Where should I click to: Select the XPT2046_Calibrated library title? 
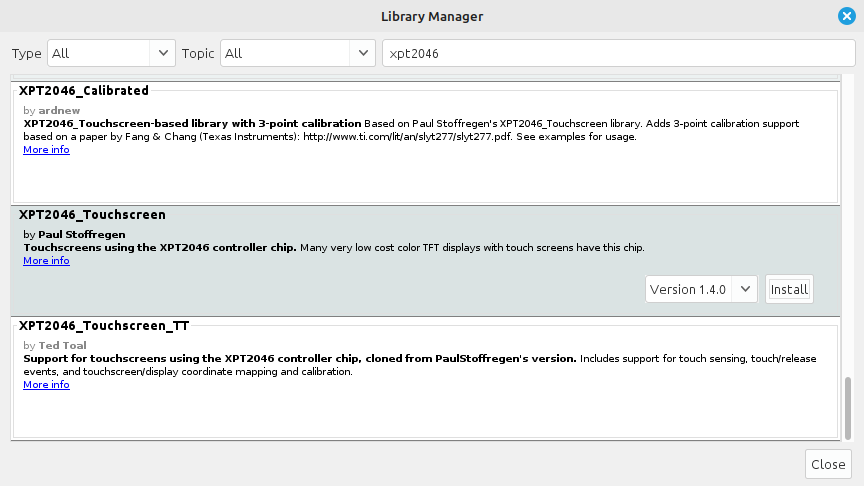(x=84, y=90)
